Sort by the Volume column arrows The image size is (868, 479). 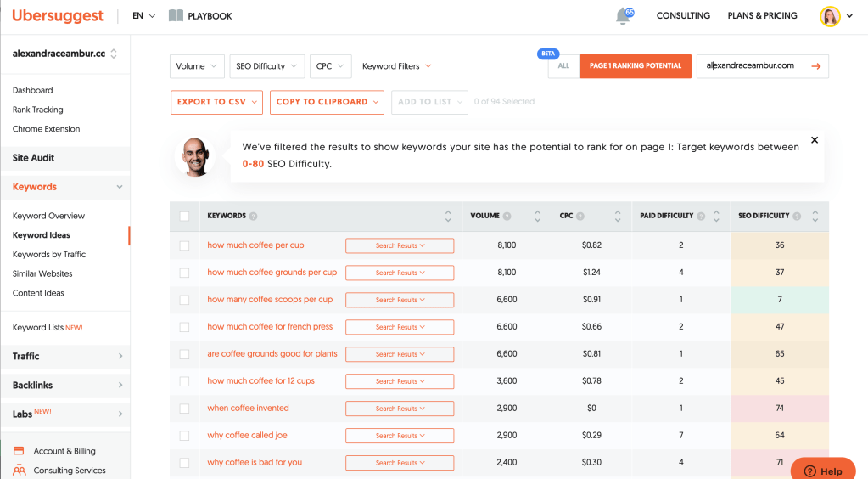(x=538, y=217)
